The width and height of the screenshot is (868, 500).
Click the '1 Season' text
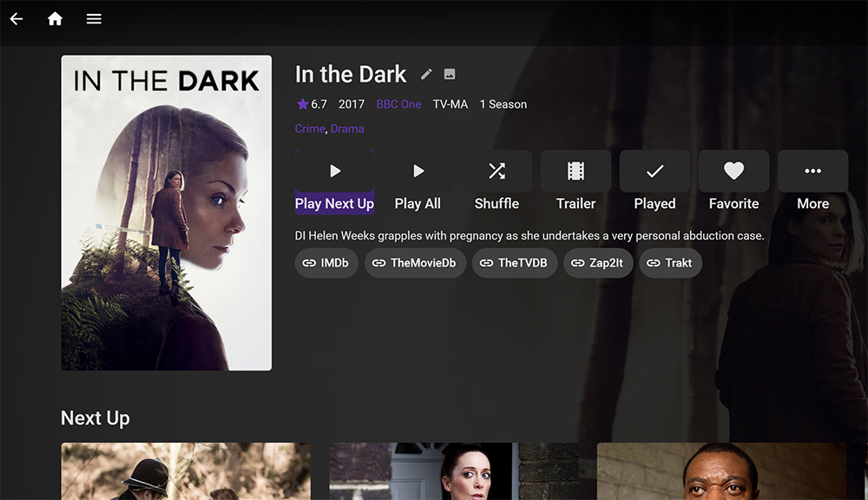503,104
